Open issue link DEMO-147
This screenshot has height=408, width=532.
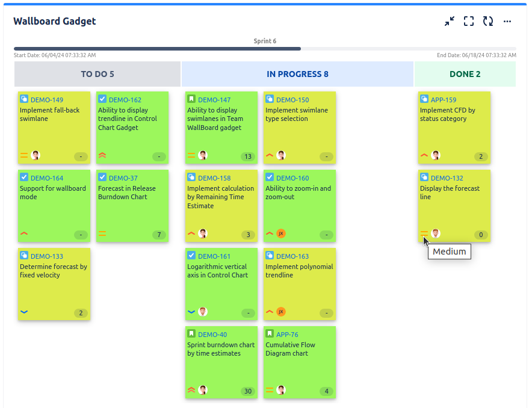point(214,100)
